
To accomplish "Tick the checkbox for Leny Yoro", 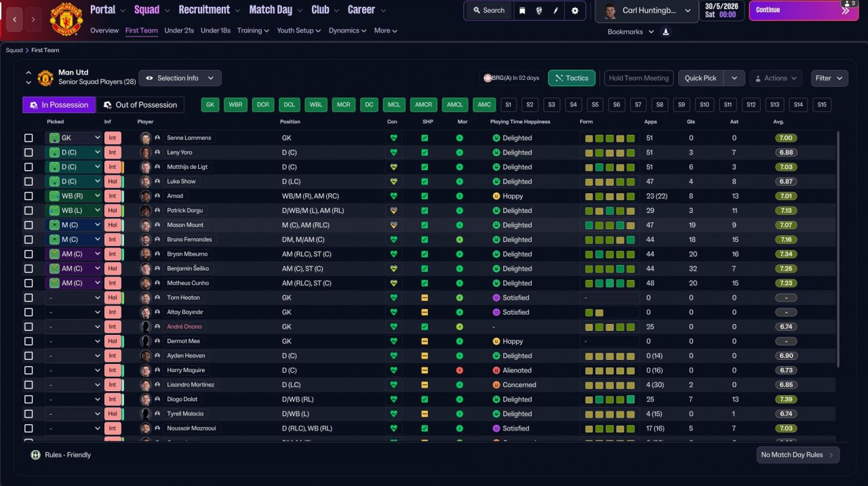I will (x=28, y=153).
